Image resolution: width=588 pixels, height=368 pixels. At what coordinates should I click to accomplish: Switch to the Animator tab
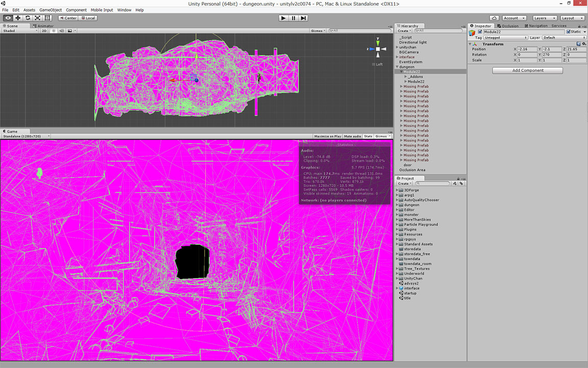coord(43,26)
